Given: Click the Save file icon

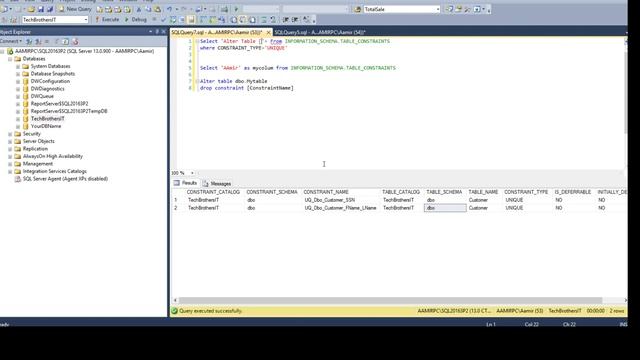Looking at the screenshot, I should [x=41, y=9].
